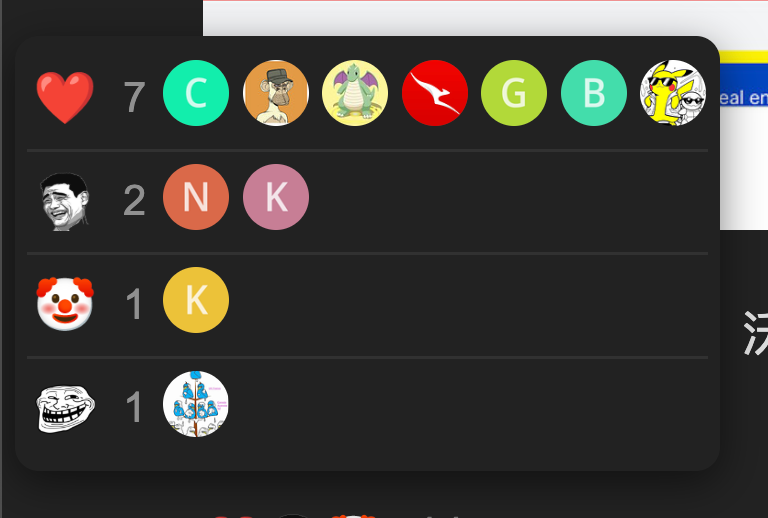768x518 pixels.
Task: Click the blue highlighted text behind popup
Action: (x=744, y=97)
